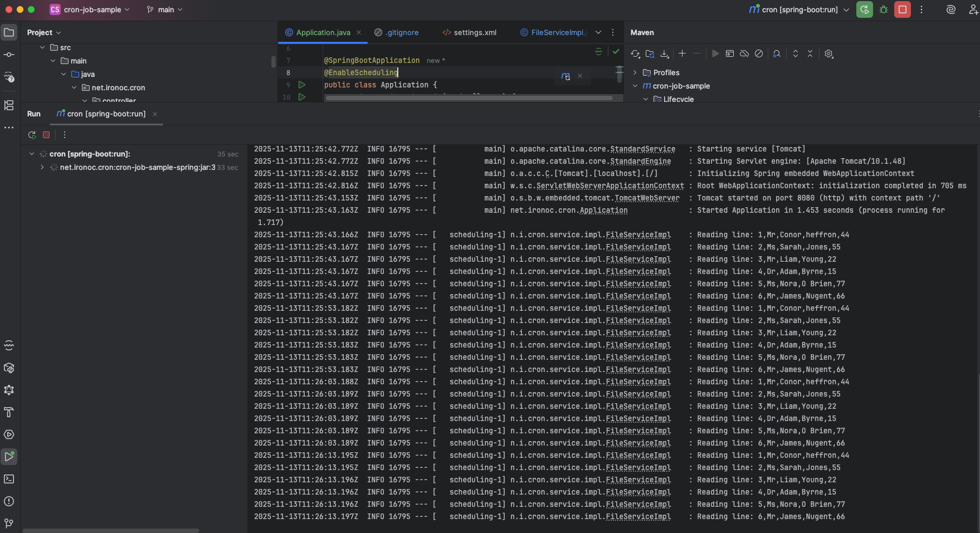Execute a Maven Goal via toolbar icon
The width and height of the screenshot is (980, 533).
click(730, 53)
